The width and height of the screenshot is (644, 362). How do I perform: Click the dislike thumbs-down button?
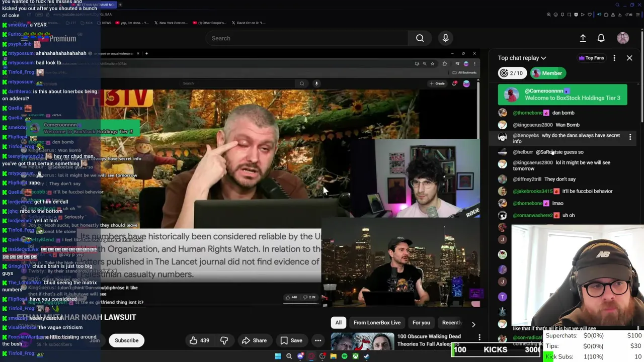point(224,340)
